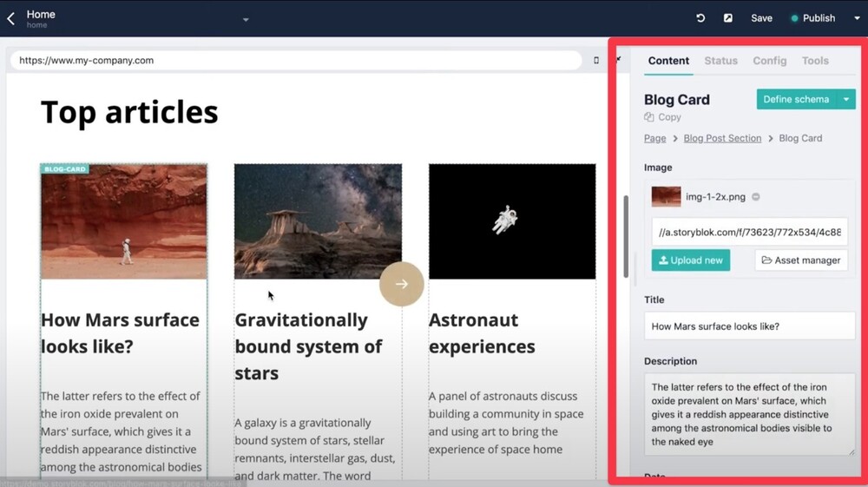Screen dimensions: 868x487
Task: Open the Config tab
Action: tap(769, 61)
